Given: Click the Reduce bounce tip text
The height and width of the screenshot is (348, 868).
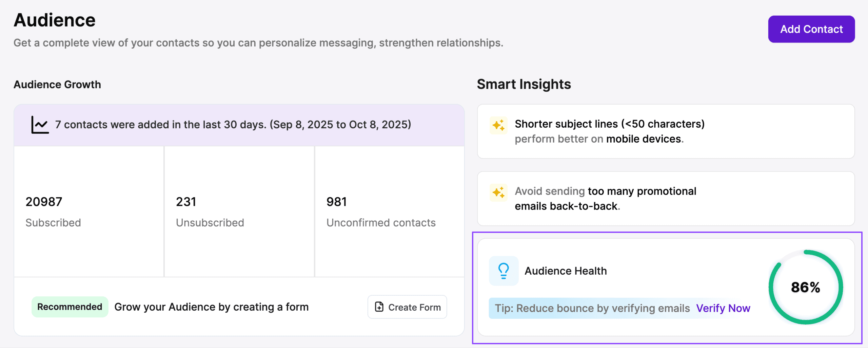Looking at the screenshot, I should tap(592, 308).
